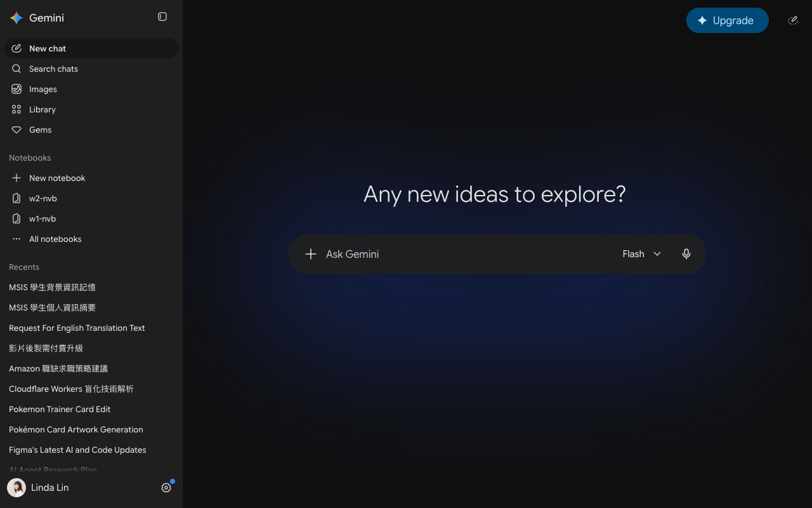Open the w1-nvb notebook
This screenshot has height=508, width=812.
tap(91, 218)
